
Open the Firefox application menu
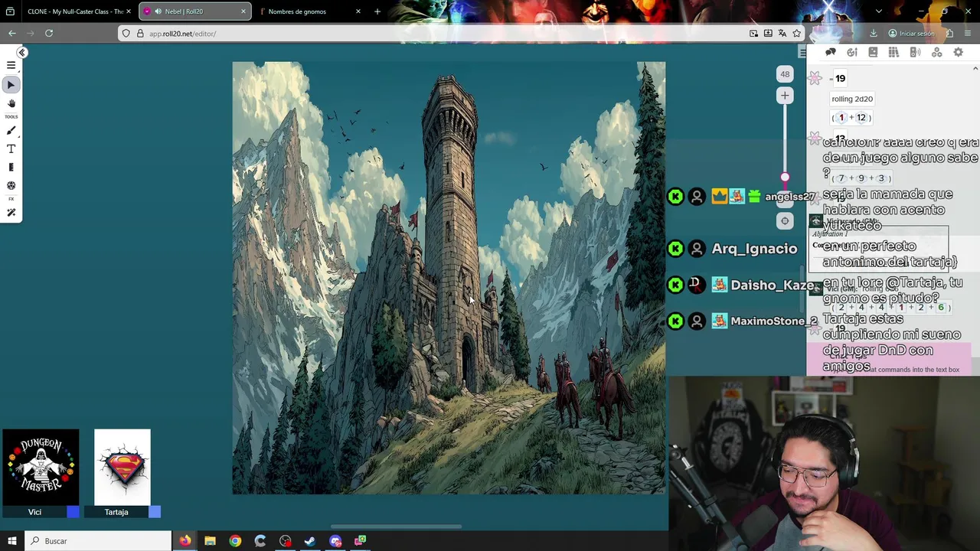tap(969, 33)
